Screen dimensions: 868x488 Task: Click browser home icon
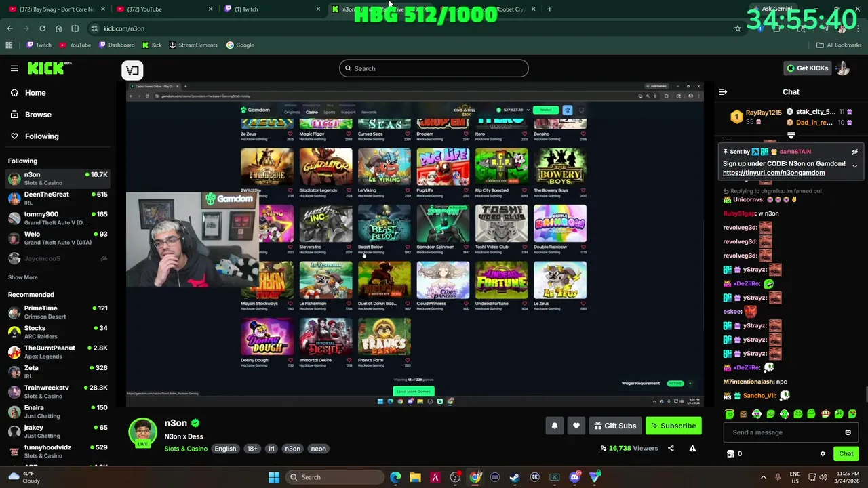58,28
